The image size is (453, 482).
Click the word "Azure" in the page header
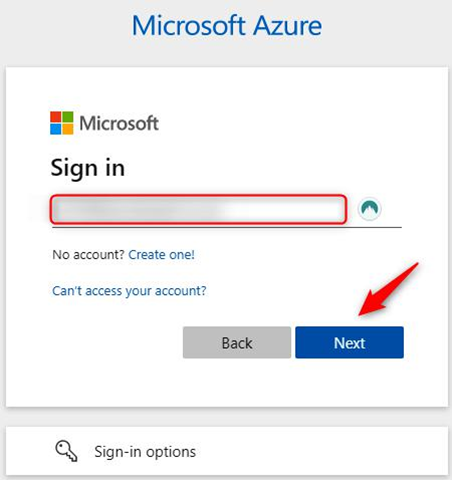287,26
